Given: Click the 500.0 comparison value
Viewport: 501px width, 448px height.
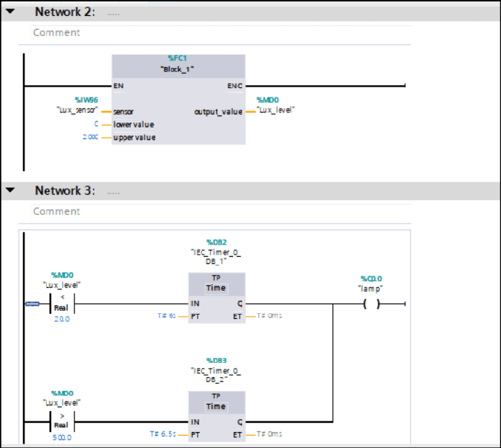Looking at the screenshot, I should [62, 437].
